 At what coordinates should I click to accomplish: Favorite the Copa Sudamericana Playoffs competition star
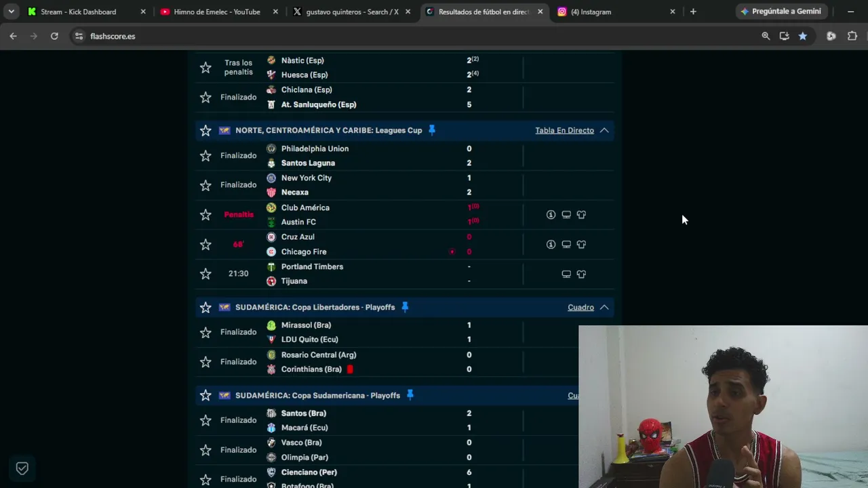[205, 395]
